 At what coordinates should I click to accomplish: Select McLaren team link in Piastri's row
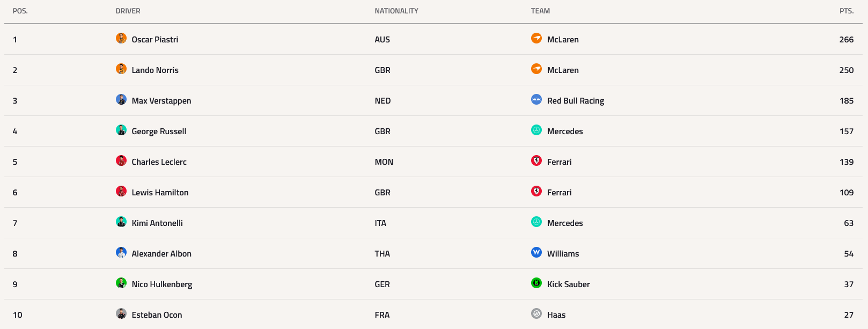563,40
